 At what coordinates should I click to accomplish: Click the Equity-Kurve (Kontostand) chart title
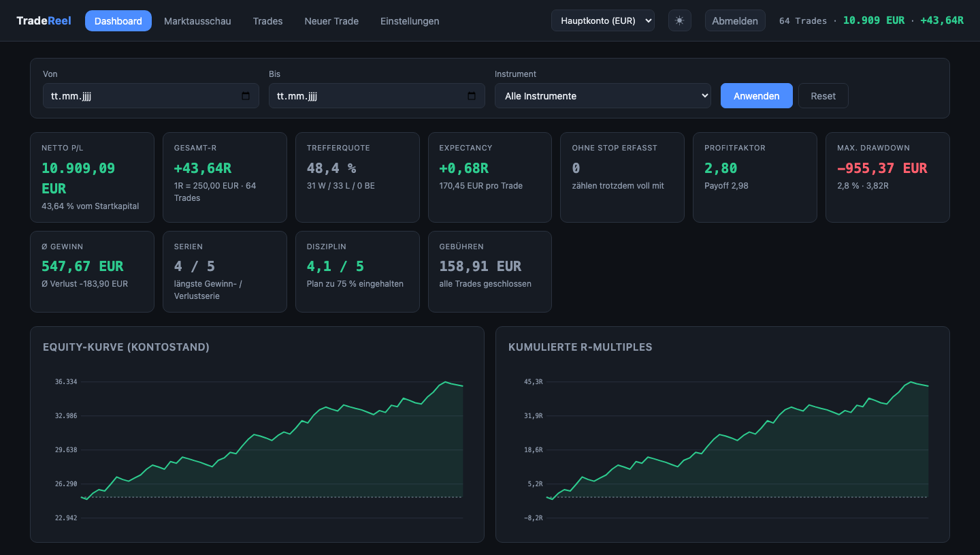click(x=126, y=347)
